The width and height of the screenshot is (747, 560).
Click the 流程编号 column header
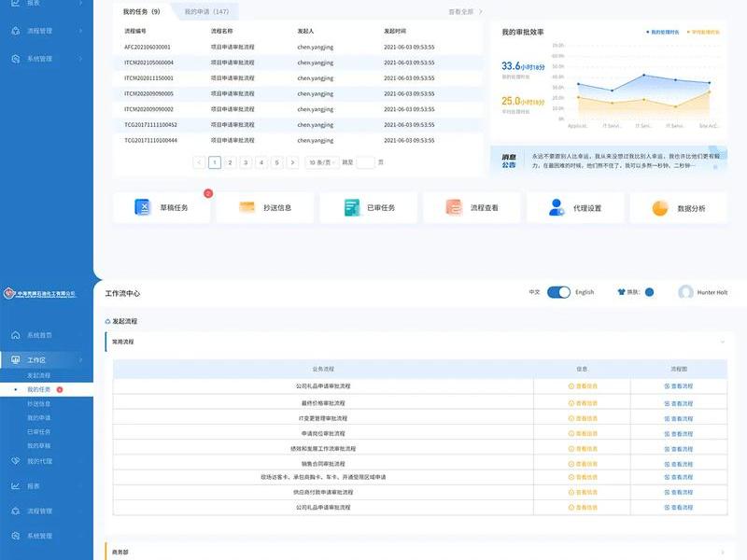point(135,31)
